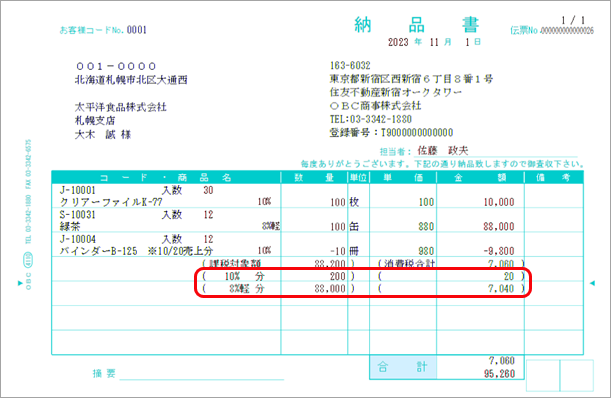Click the 合計 label
The height and width of the screenshot is (398, 611).
point(403,367)
